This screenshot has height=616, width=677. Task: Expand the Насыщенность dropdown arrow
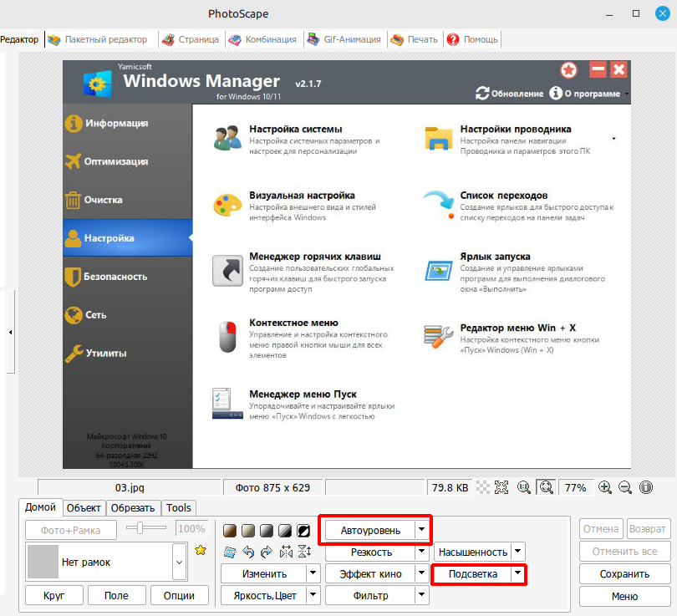518,552
